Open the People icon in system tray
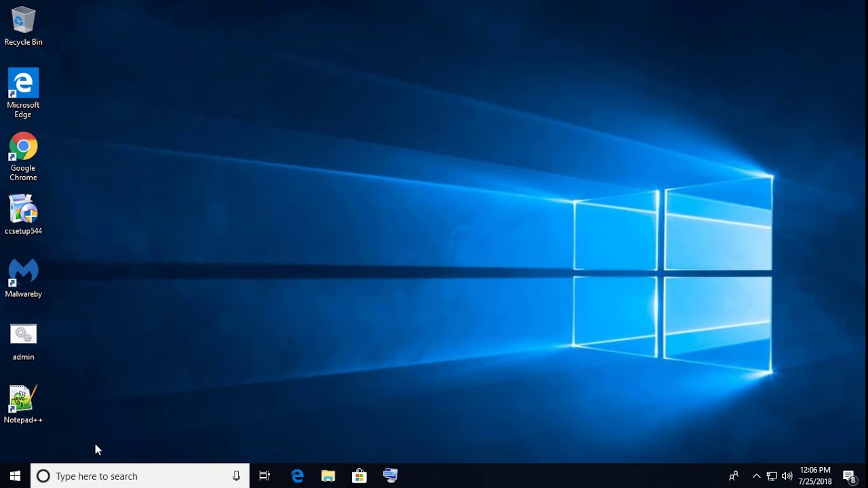The height and width of the screenshot is (488, 868). (734, 476)
